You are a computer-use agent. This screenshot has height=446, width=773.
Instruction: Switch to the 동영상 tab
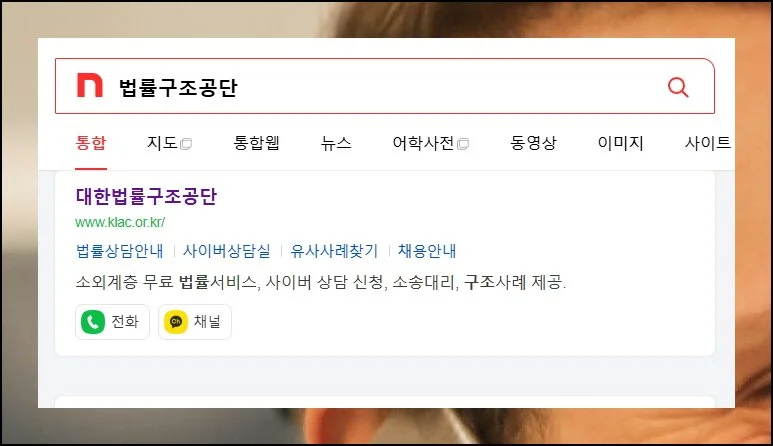(x=533, y=143)
